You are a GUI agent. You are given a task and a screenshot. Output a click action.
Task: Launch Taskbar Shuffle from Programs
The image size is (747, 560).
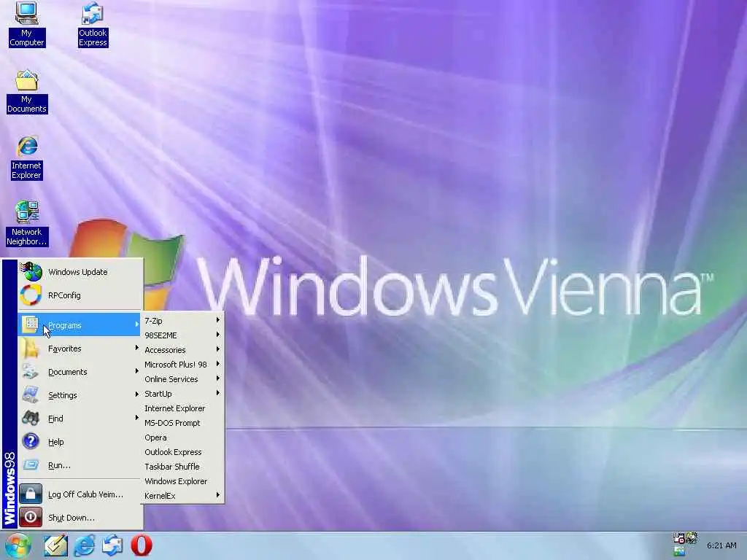182,467
